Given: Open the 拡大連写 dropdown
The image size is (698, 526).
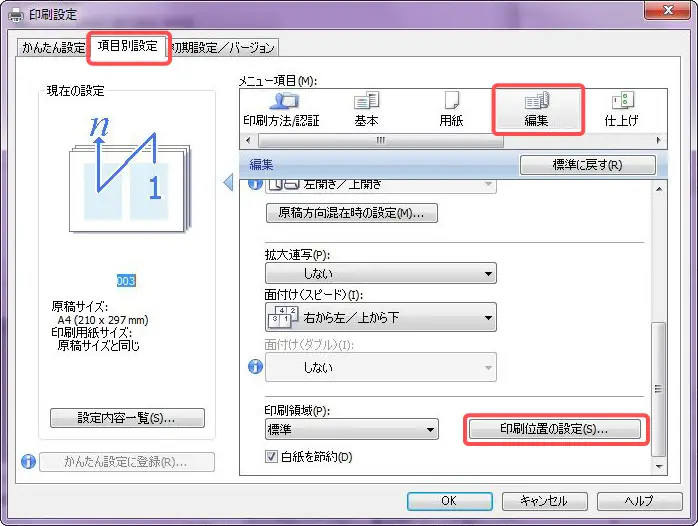Looking at the screenshot, I should pyautogui.click(x=381, y=273).
